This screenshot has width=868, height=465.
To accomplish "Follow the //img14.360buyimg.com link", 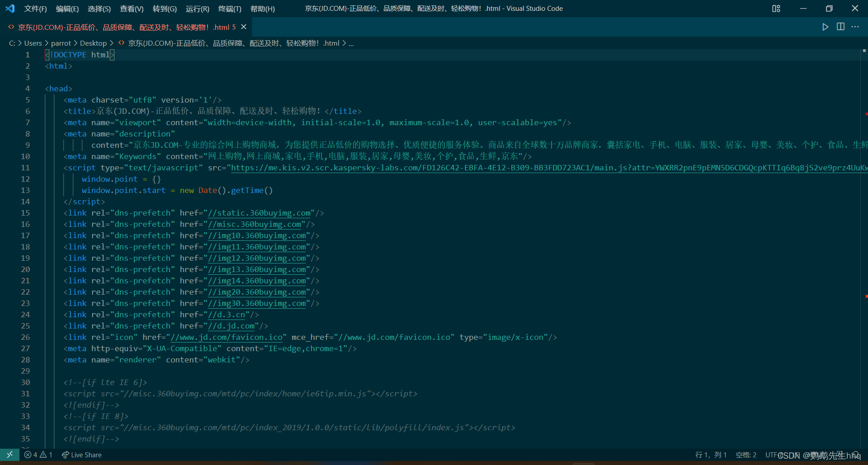I will pos(257,281).
